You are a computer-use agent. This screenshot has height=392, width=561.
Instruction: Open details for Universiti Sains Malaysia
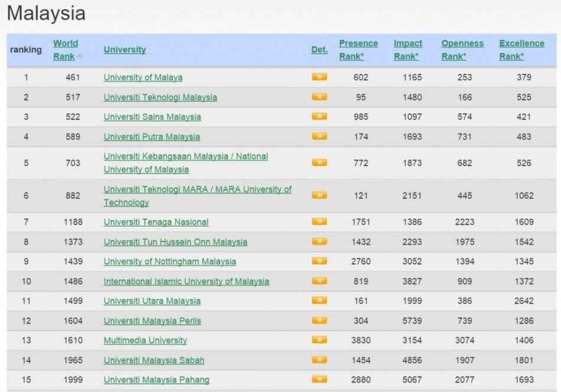click(319, 117)
